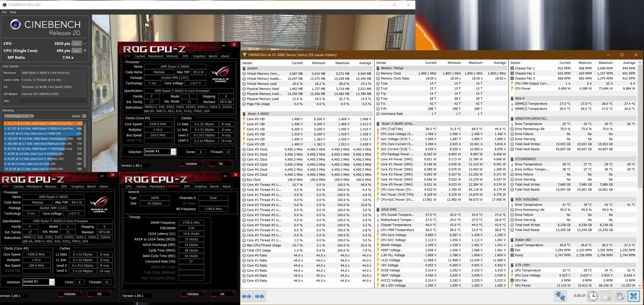This screenshot has width=644, height=305.
Task: Click the Cinebench ranking list scrollbar
Action: pos(85,146)
